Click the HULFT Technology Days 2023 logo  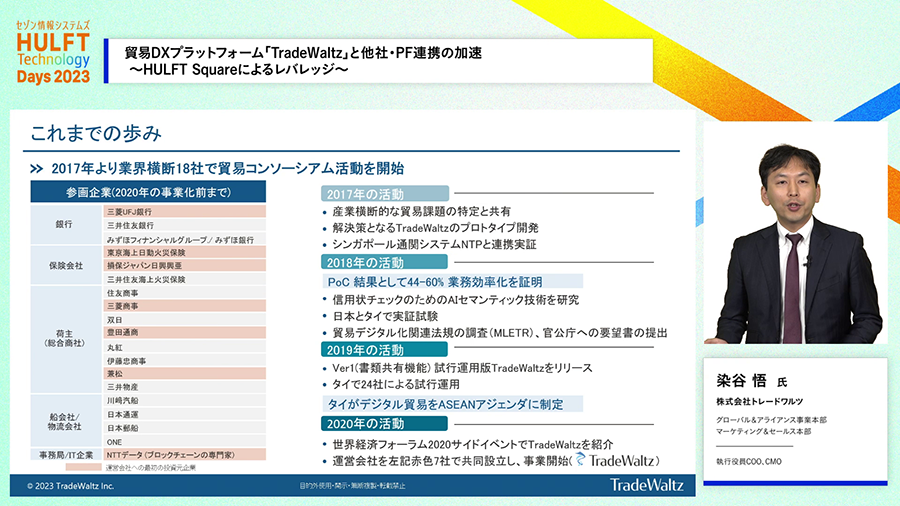pyautogui.click(x=52, y=52)
